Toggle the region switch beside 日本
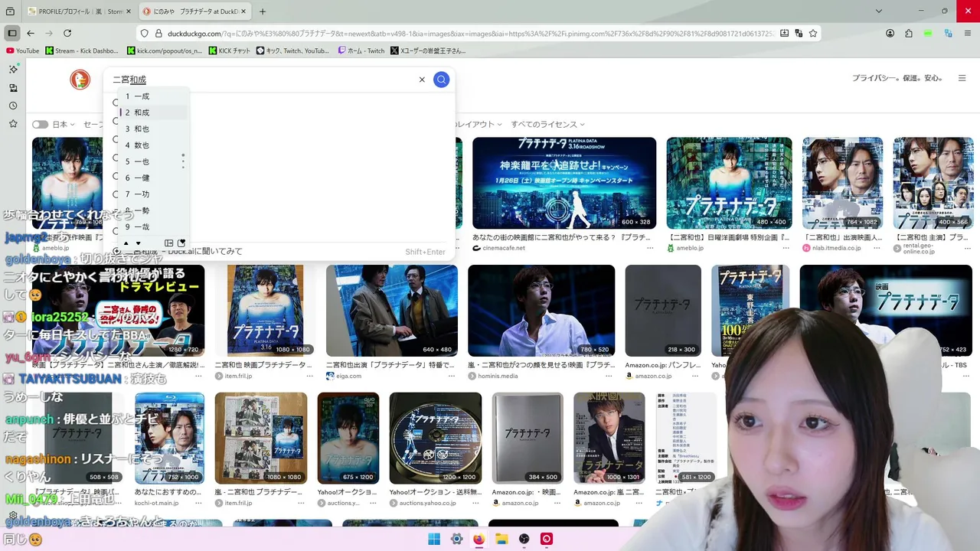This screenshot has width=980, height=551. pos(40,124)
